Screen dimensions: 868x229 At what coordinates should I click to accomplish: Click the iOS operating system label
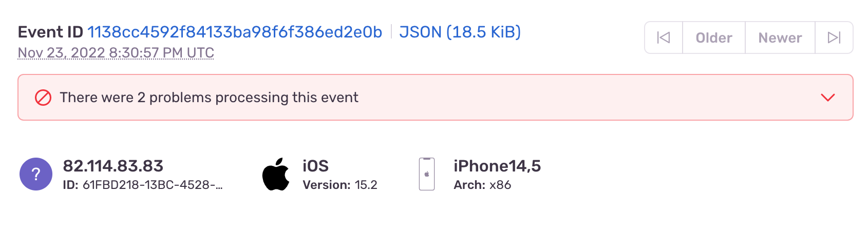tap(315, 166)
